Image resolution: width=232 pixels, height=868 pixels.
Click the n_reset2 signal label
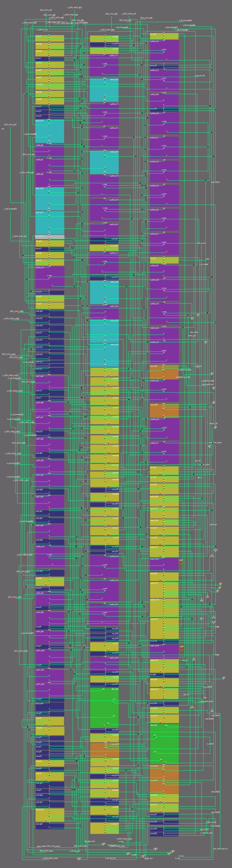pos(210,744)
